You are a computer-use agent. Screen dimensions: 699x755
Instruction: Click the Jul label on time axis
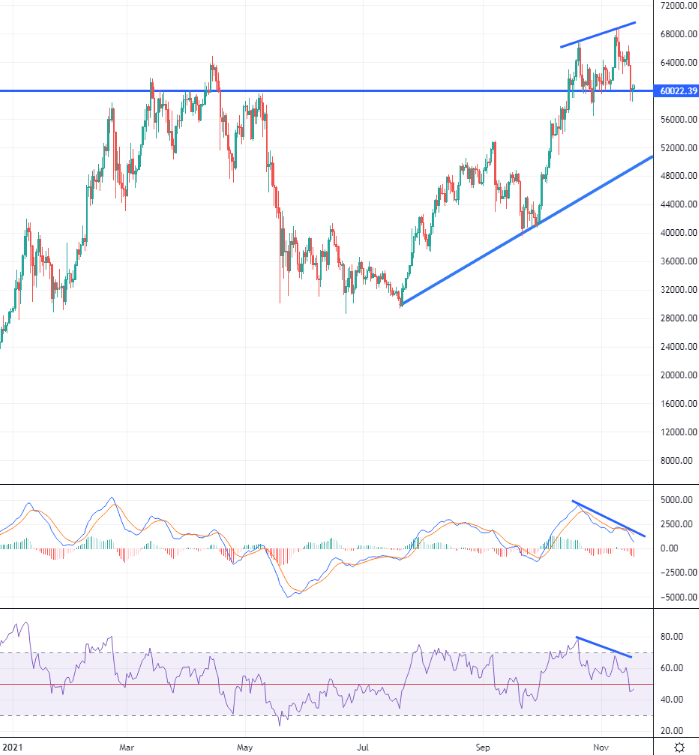365,746
